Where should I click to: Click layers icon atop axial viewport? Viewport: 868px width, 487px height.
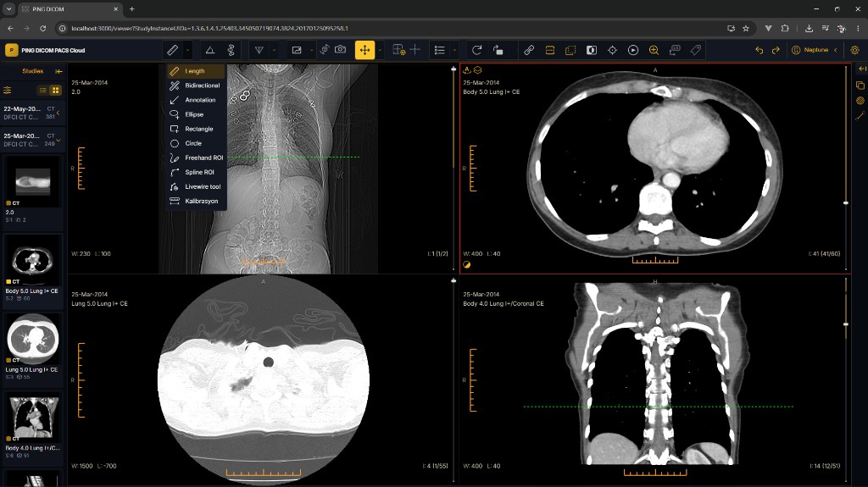(478, 70)
